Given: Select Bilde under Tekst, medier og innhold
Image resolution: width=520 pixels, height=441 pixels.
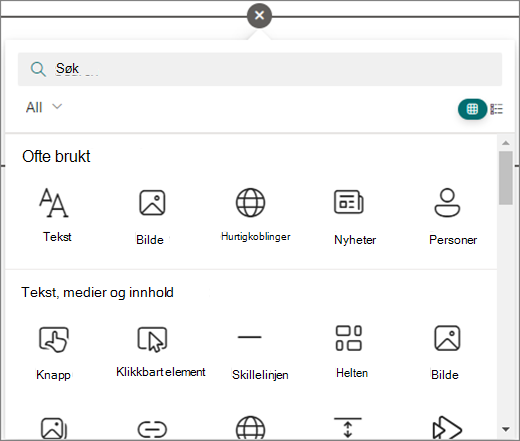Looking at the screenshot, I should coord(447,353).
